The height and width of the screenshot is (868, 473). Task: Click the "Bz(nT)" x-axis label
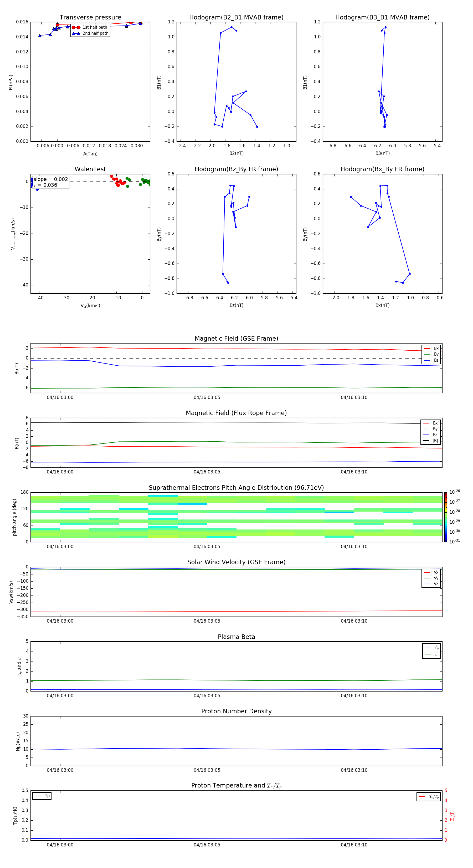236,305
